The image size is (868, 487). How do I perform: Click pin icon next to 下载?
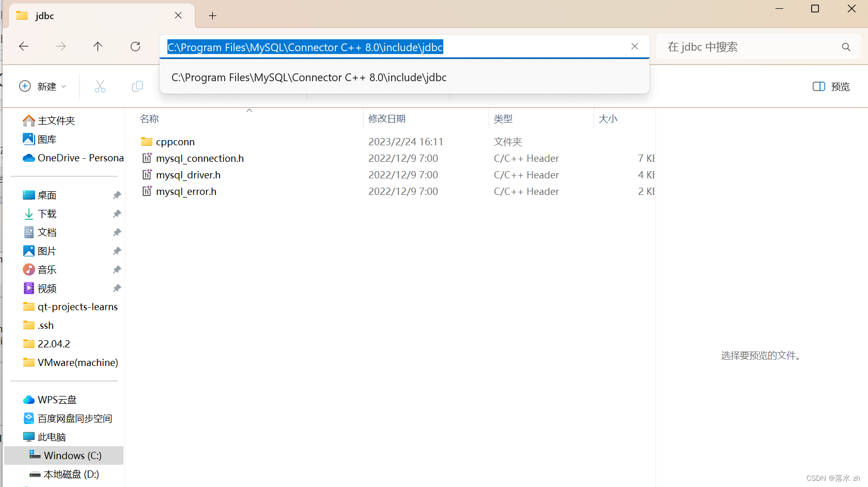[117, 214]
